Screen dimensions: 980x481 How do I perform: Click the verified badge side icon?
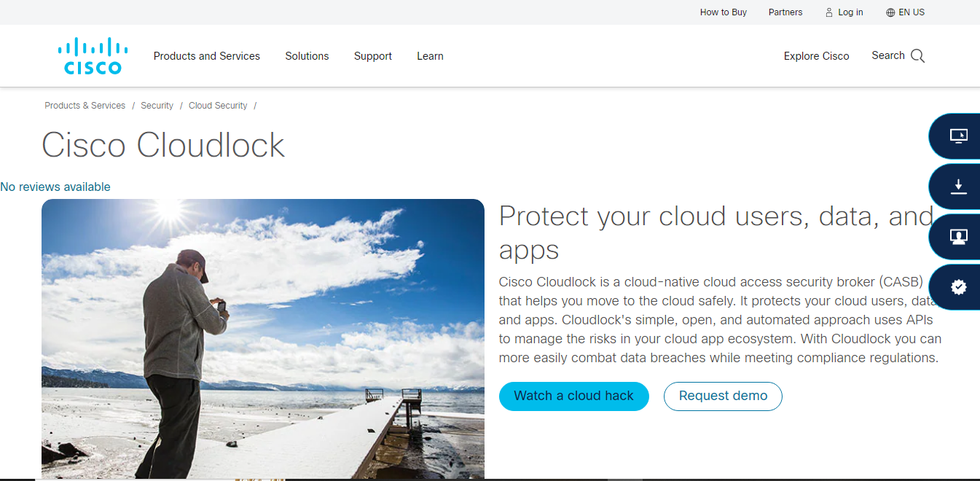point(958,287)
